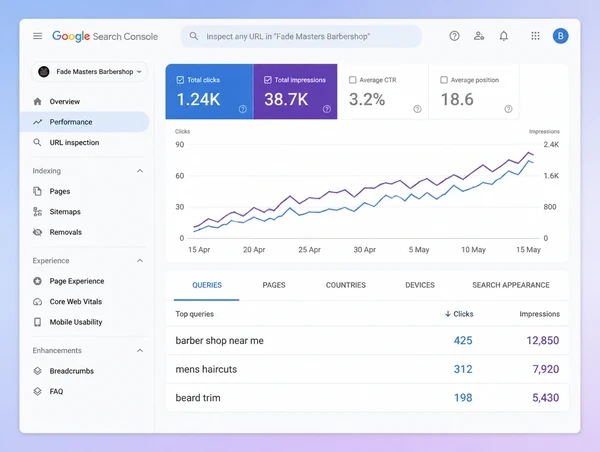Image resolution: width=600 pixels, height=452 pixels.
Task: Open Core Web Vitals report
Action: pos(84,302)
